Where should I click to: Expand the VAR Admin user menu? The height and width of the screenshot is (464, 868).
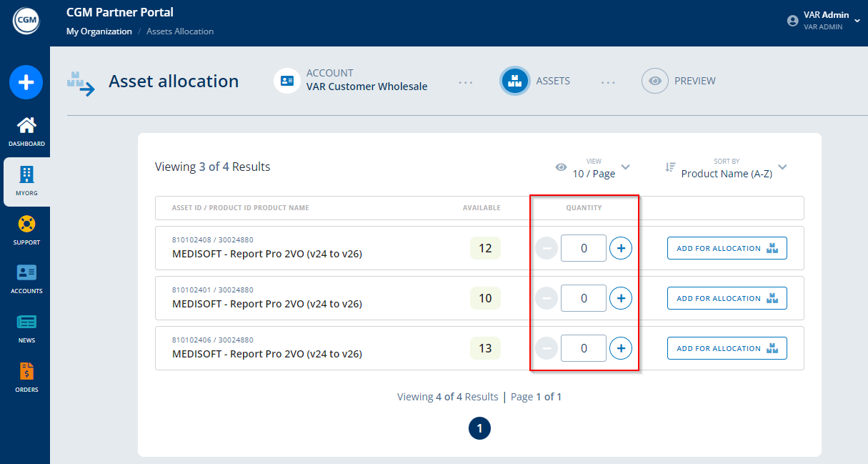click(857, 21)
